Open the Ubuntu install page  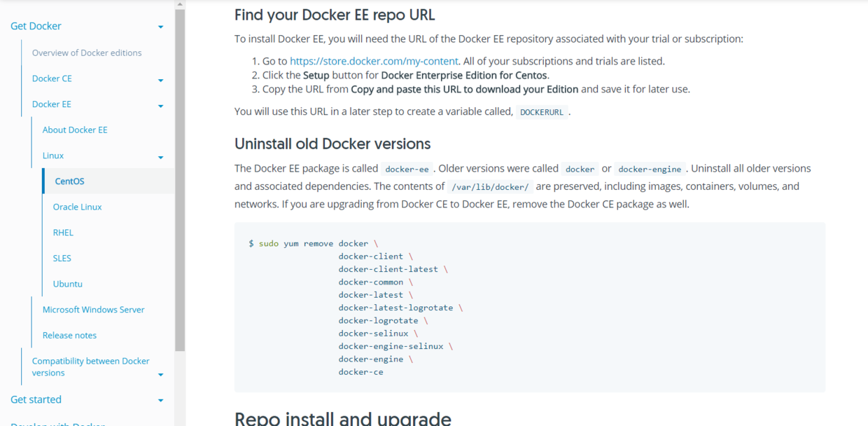[x=68, y=284]
